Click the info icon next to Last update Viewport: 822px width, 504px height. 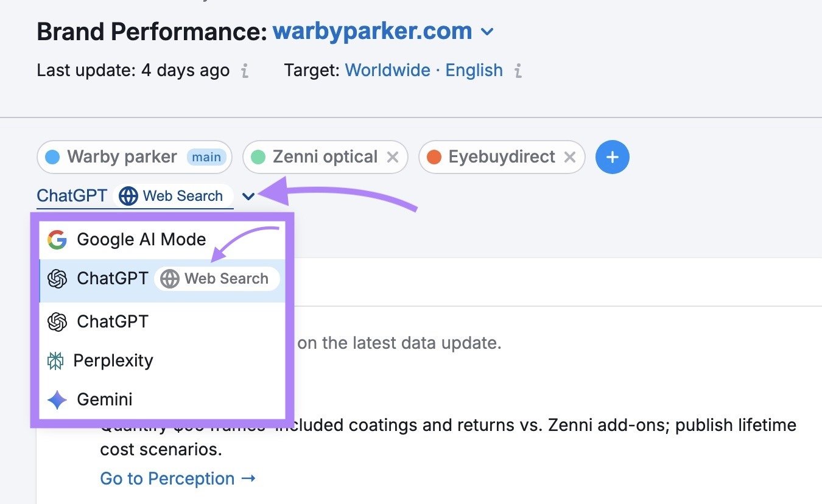click(x=244, y=71)
